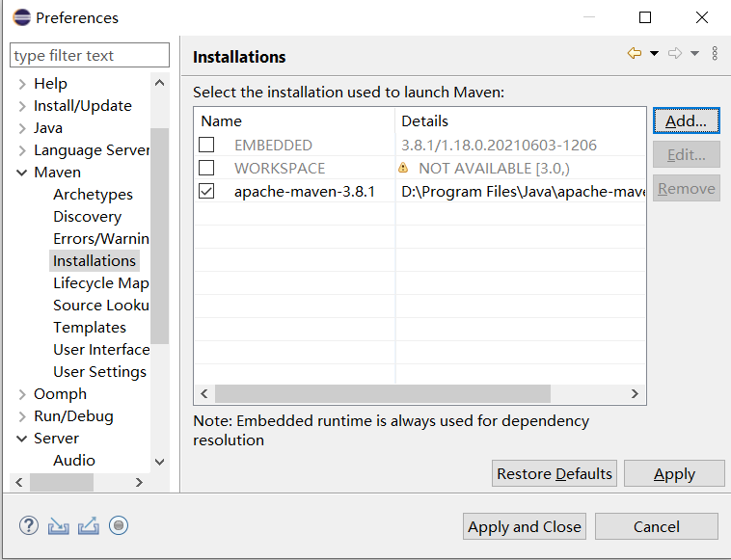Check the WORKSPACE installation checkbox
The width and height of the screenshot is (731, 560).
coord(206,168)
